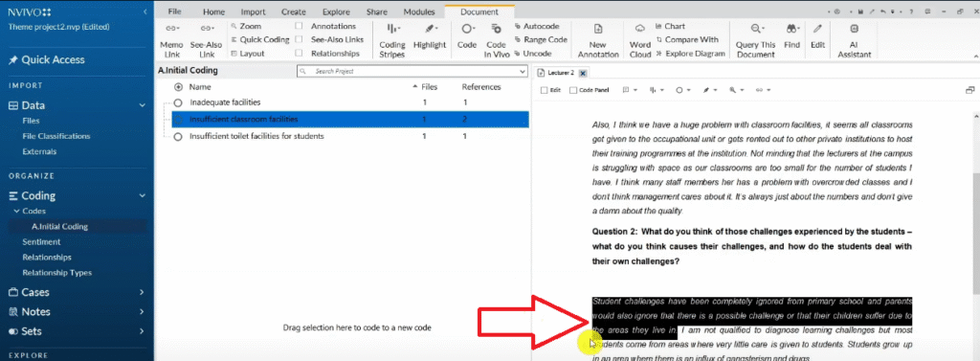Open the Zoom tool in ribbon

coord(246,26)
